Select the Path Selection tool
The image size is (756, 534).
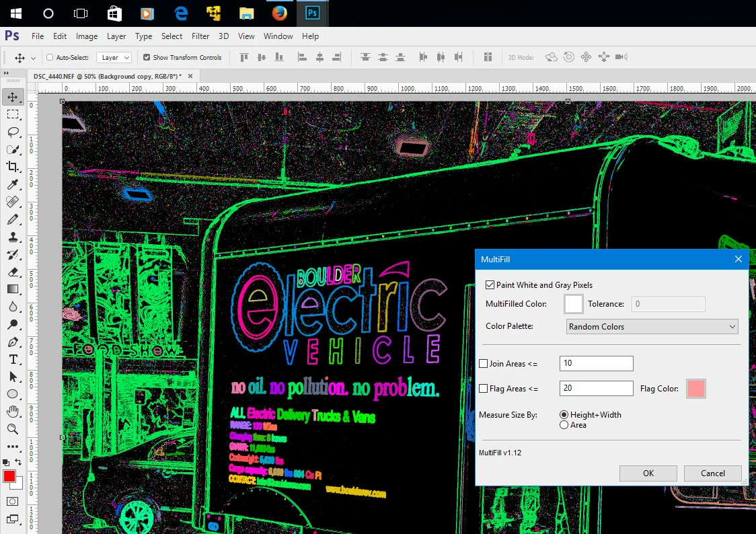point(13,377)
